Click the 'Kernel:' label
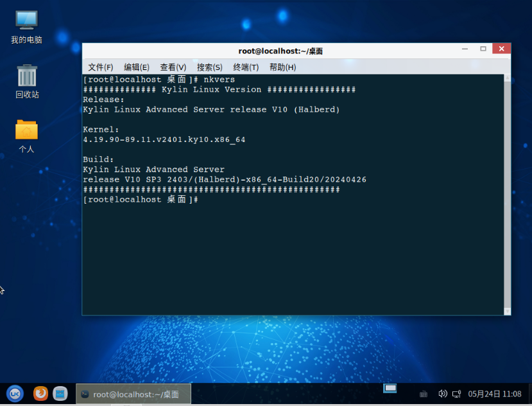The width and height of the screenshot is (532, 406). (101, 129)
